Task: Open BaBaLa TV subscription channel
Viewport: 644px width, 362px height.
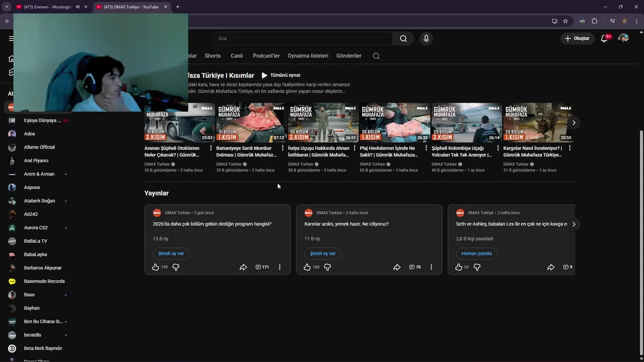Action: pyautogui.click(x=38, y=241)
